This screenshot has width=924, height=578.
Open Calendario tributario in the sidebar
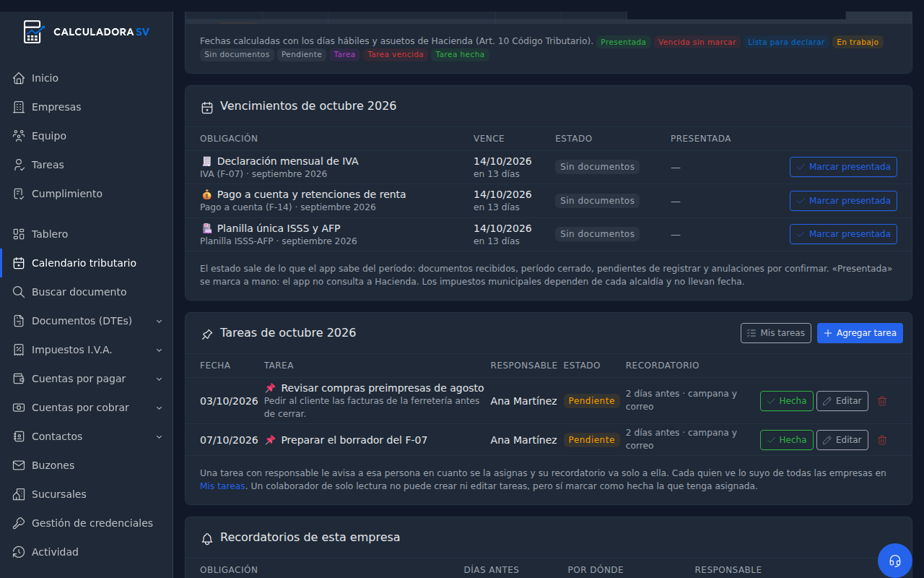pos(87,263)
